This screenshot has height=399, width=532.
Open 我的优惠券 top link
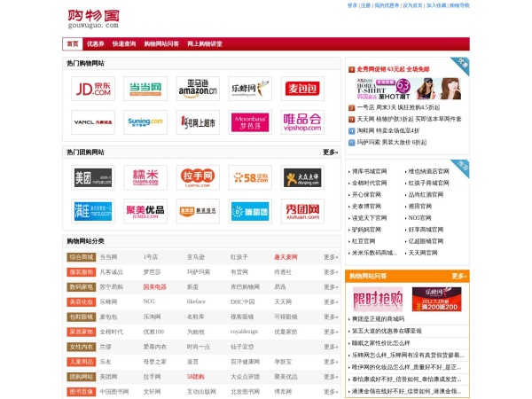387,5
